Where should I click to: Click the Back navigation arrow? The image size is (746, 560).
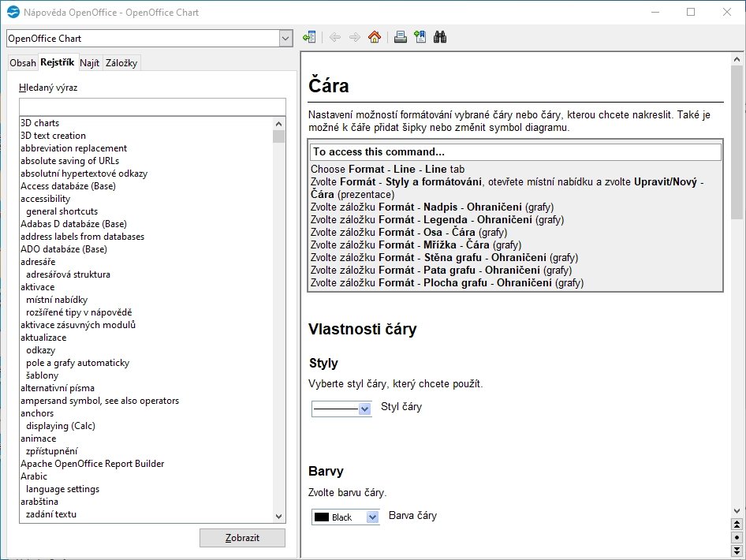click(334, 36)
